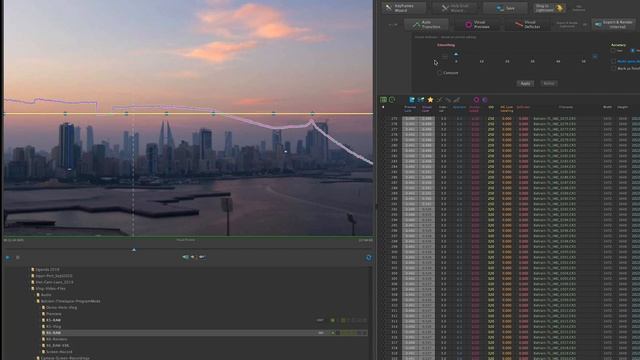Click the green table icon in table toolbar
This screenshot has width=640, height=360.
383,100
